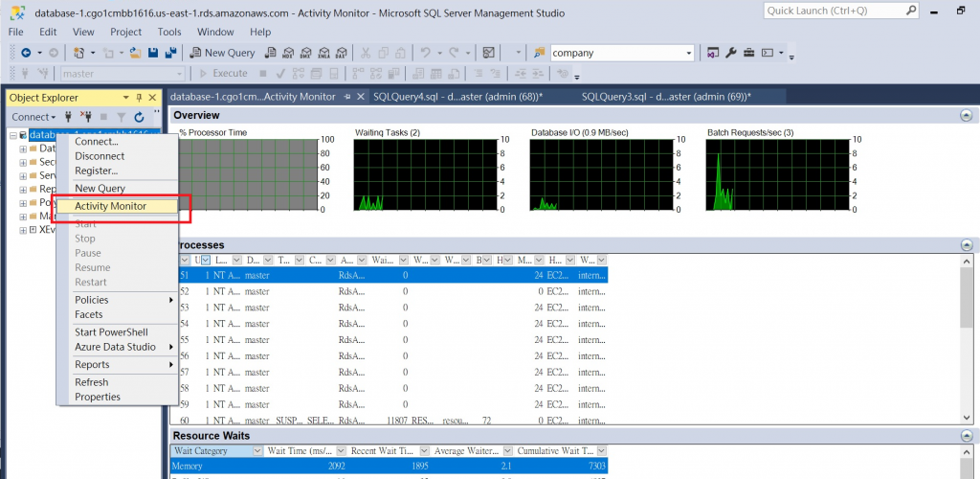Open the Window menu
This screenshot has height=479, width=980.
(x=215, y=32)
